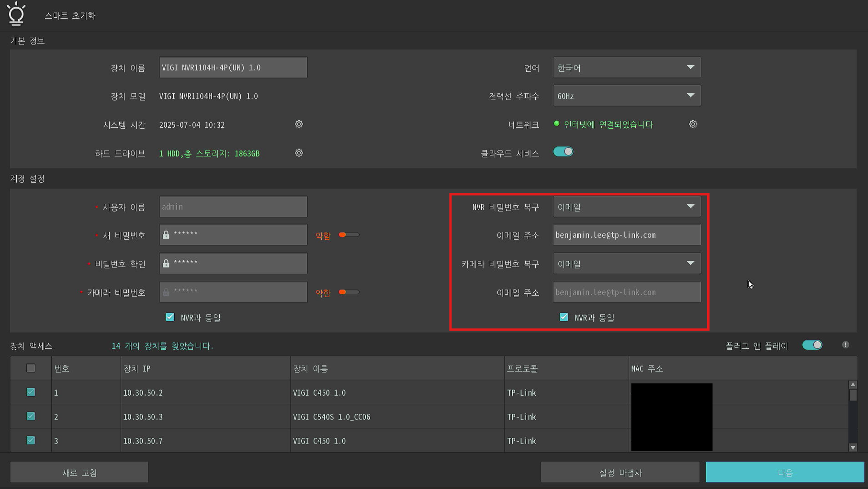868x489 pixels.
Task: Toggle the Plug and Play switch
Action: (812, 345)
